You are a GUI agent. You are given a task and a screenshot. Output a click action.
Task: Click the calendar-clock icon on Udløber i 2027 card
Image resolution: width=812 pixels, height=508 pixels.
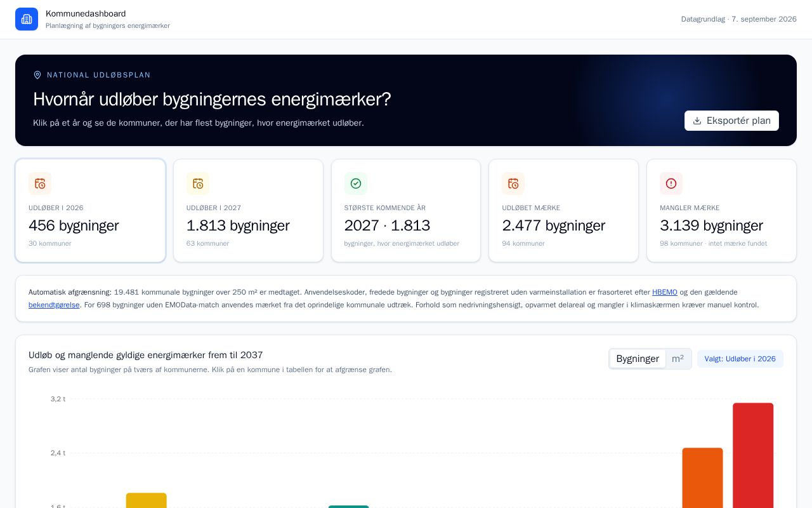pyautogui.click(x=198, y=184)
